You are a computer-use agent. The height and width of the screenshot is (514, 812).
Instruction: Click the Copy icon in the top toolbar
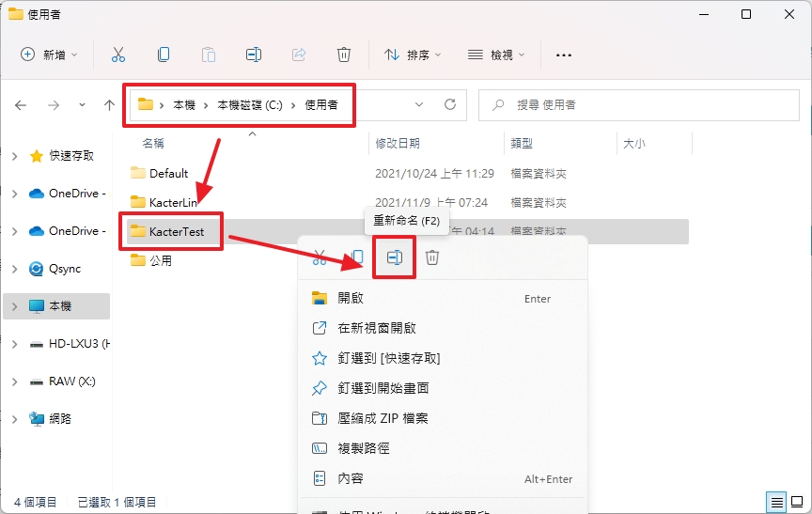pyautogui.click(x=164, y=55)
